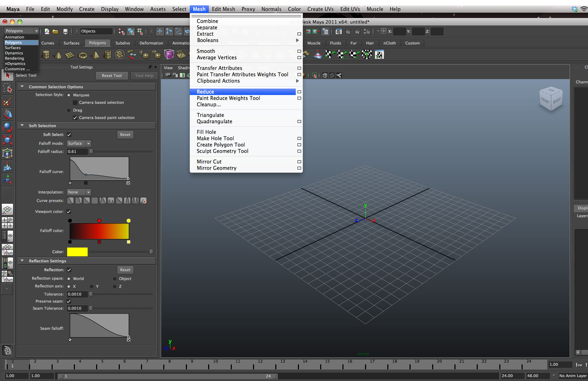Open the Polygons menu set dropdown
Image resolution: width=588 pixels, height=381 pixels.
(x=21, y=31)
